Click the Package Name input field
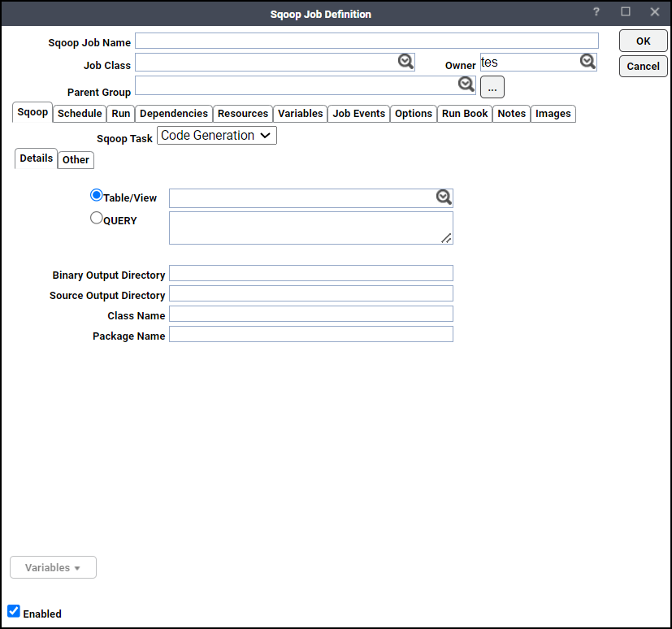The image size is (672, 629). tap(311, 334)
